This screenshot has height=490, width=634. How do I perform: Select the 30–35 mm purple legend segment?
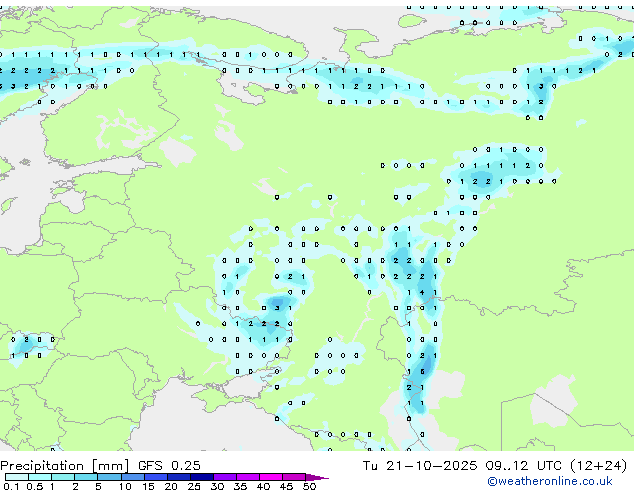coord(225,477)
